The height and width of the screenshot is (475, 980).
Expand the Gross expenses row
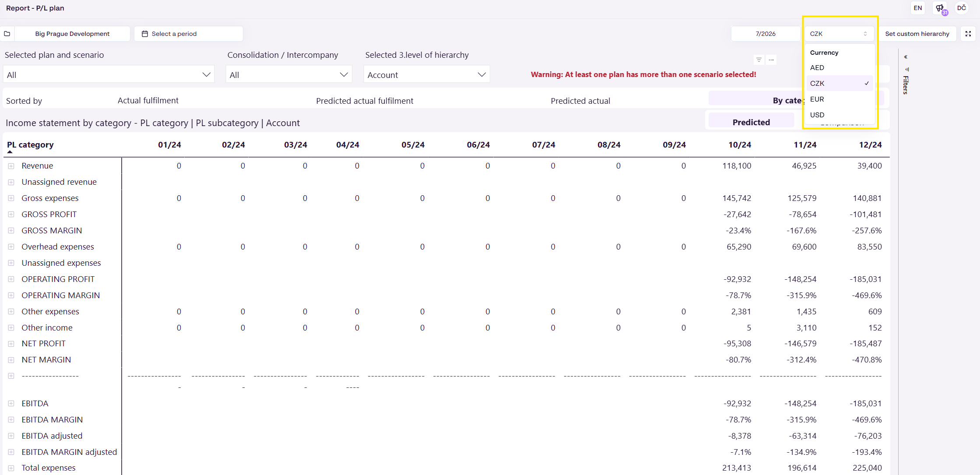[11, 198]
